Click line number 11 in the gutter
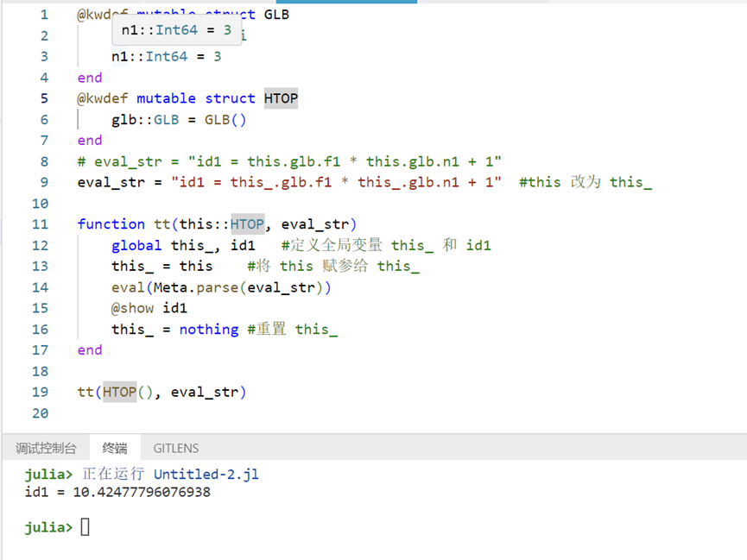 (41, 224)
